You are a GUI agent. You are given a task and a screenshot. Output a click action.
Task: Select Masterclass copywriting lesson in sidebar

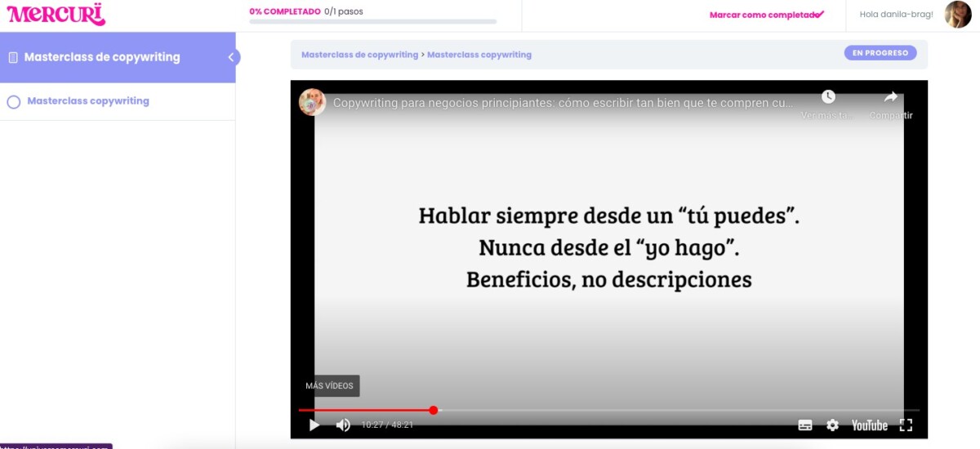point(88,101)
